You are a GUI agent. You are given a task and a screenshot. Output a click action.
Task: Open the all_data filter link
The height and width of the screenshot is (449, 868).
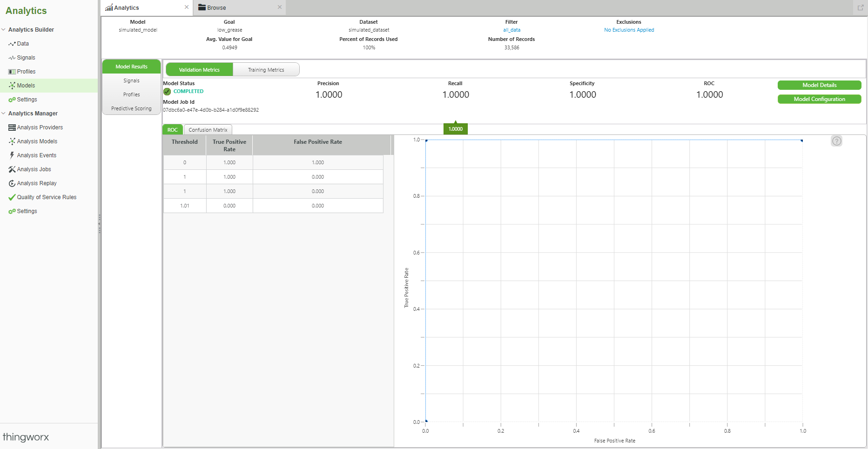[x=511, y=29]
